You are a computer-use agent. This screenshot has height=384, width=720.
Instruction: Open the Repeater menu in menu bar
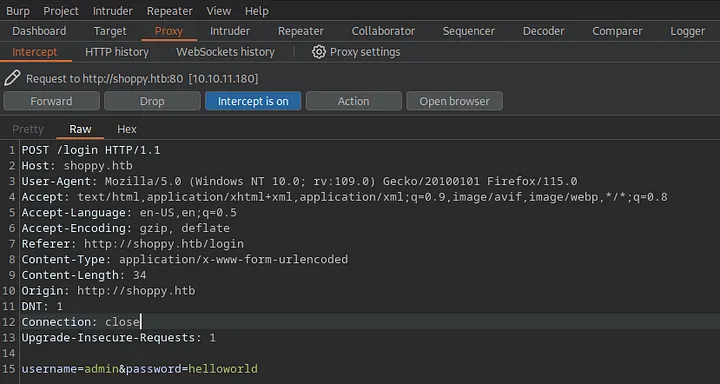click(x=169, y=11)
